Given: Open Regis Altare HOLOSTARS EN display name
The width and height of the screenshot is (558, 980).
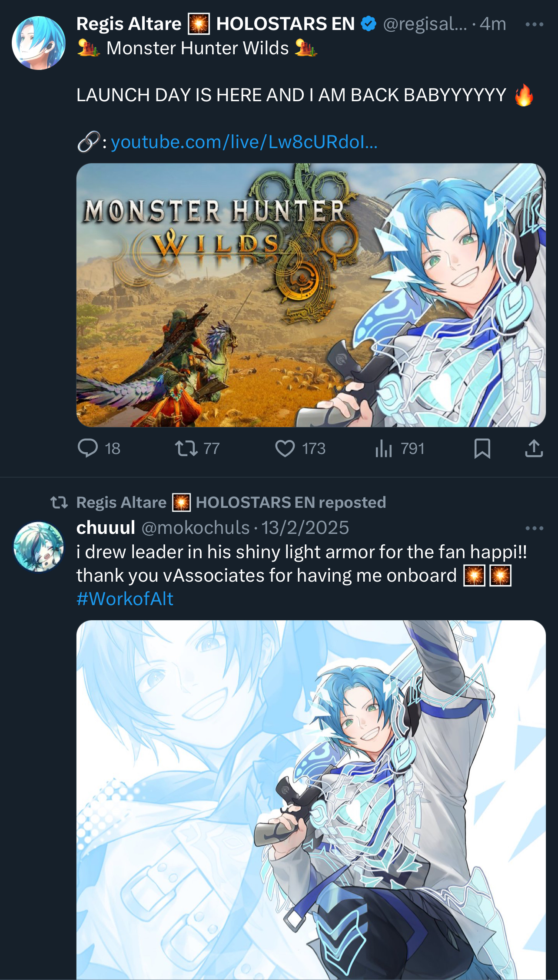Looking at the screenshot, I should [216, 23].
